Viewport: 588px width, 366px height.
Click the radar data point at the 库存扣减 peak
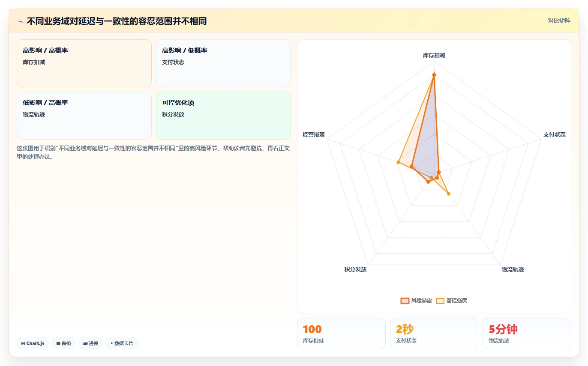point(434,75)
